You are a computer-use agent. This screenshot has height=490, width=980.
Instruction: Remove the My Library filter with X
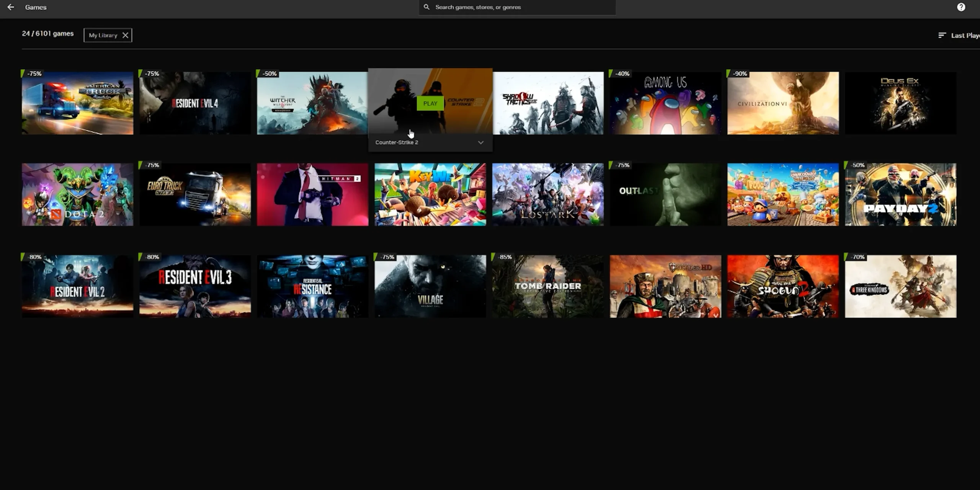tap(125, 35)
